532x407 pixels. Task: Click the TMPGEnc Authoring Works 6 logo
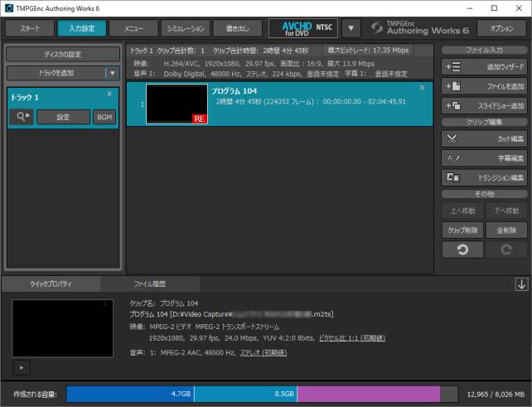tap(420, 28)
